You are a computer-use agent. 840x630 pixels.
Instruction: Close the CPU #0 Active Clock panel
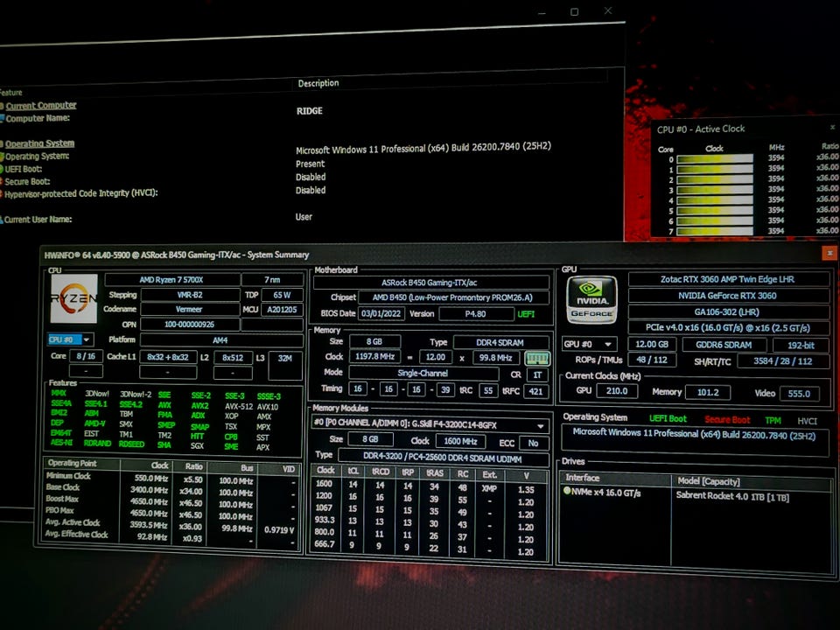(x=832, y=127)
